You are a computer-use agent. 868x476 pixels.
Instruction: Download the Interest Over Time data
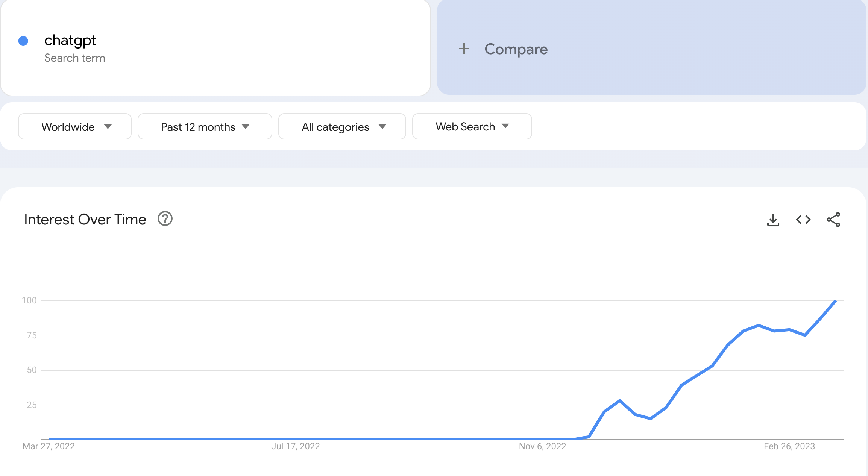pyautogui.click(x=773, y=220)
